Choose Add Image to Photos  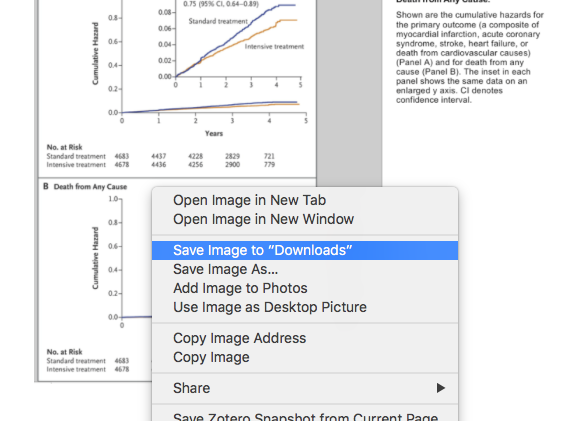point(305,288)
